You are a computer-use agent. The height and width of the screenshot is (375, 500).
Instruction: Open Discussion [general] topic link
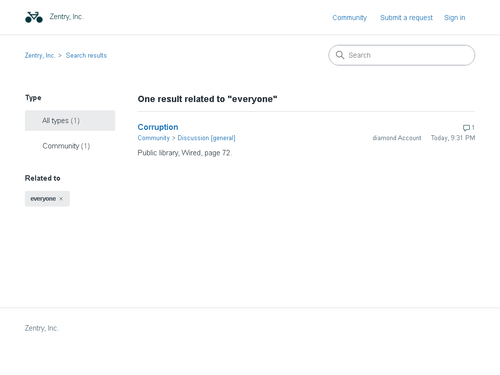pos(206,138)
